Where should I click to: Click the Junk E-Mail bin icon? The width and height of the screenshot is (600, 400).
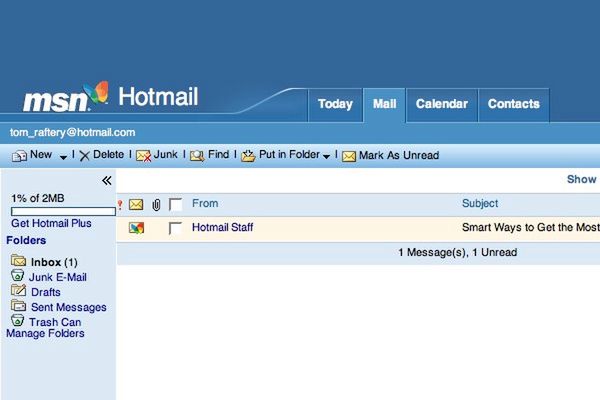pyautogui.click(x=18, y=275)
